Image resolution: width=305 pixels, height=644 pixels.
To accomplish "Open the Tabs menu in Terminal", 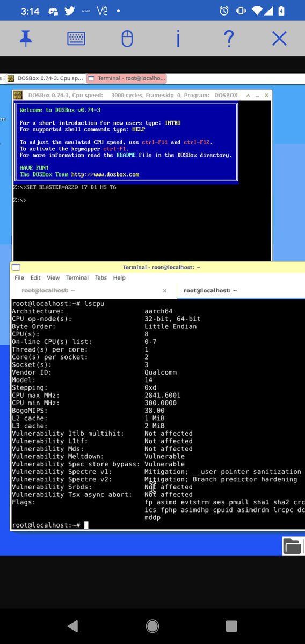I will (101, 278).
